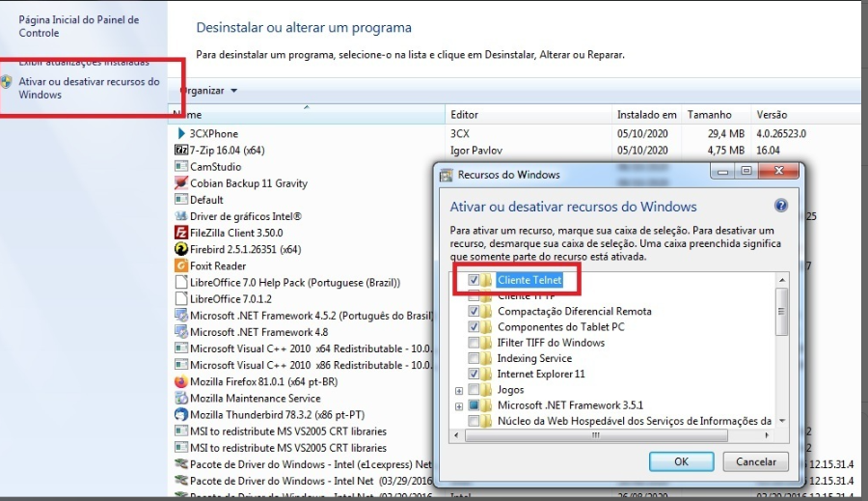The height and width of the screenshot is (501, 868).
Task: Click the CamStudio program icon
Action: pyautogui.click(x=181, y=166)
